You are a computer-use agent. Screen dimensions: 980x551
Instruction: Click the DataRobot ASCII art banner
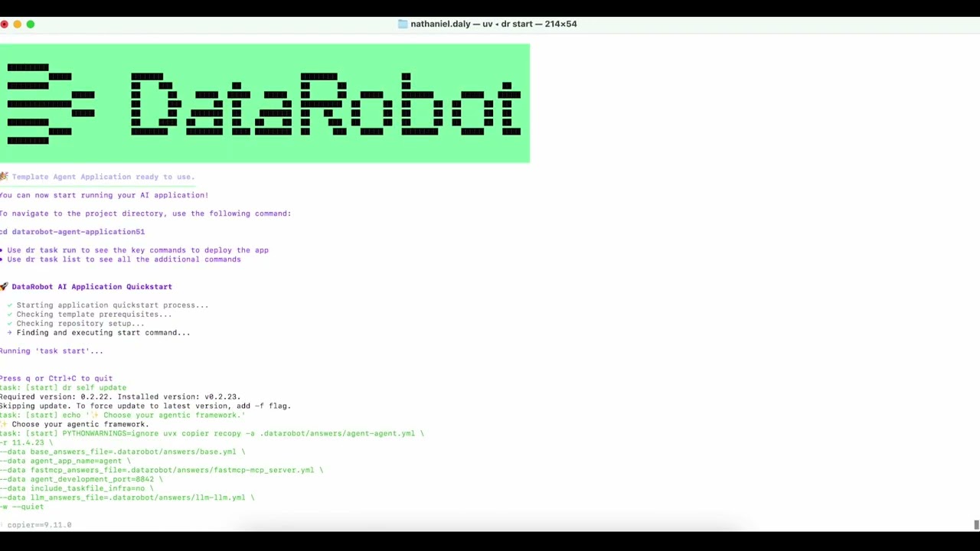coord(265,103)
